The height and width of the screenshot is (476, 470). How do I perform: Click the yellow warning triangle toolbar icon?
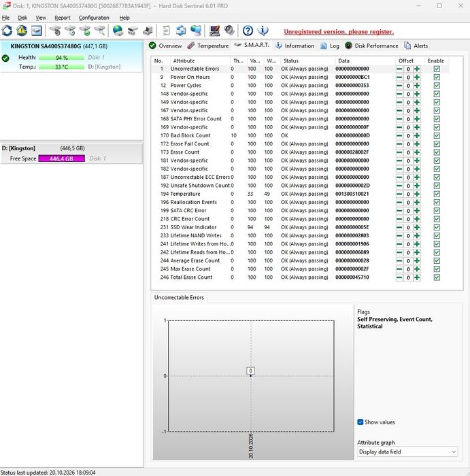(22, 31)
